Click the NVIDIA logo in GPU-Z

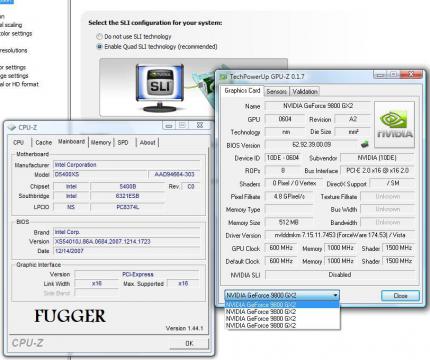(x=395, y=125)
